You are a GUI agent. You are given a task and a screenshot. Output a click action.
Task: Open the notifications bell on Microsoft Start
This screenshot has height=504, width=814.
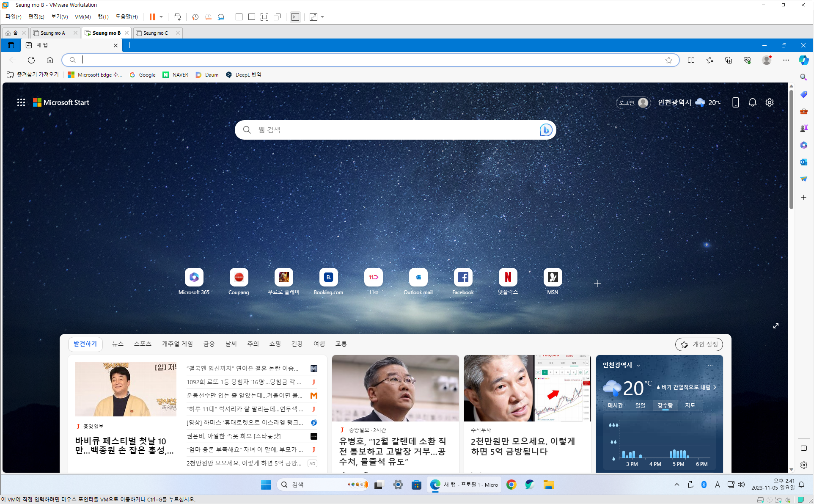coord(752,102)
